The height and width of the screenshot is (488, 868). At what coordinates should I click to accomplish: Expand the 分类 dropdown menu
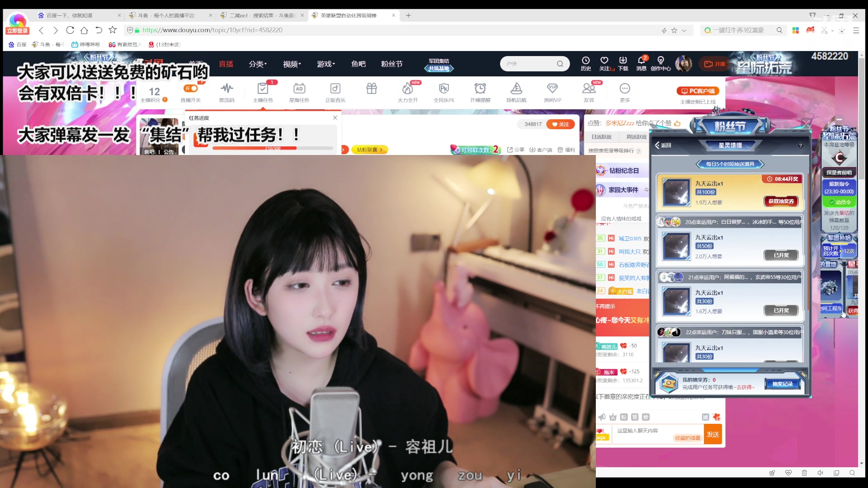258,64
